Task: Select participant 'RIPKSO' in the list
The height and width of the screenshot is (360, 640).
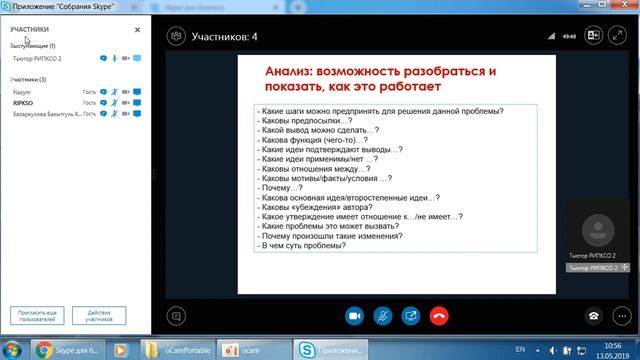Action: point(23,103)
